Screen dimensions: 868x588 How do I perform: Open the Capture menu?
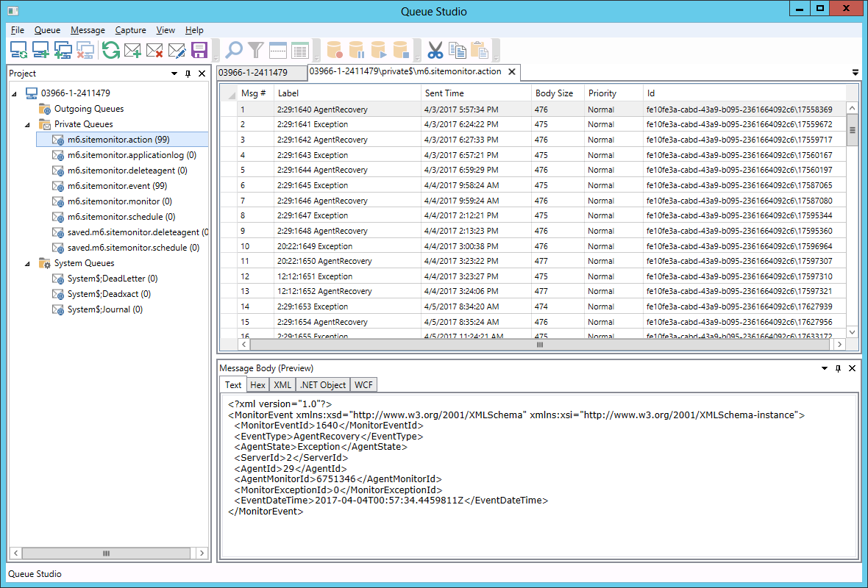(x=130, y=30)
